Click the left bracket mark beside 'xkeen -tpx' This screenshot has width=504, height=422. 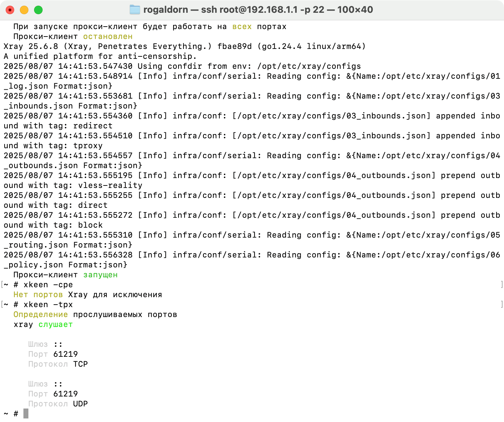tap(2, 304)
